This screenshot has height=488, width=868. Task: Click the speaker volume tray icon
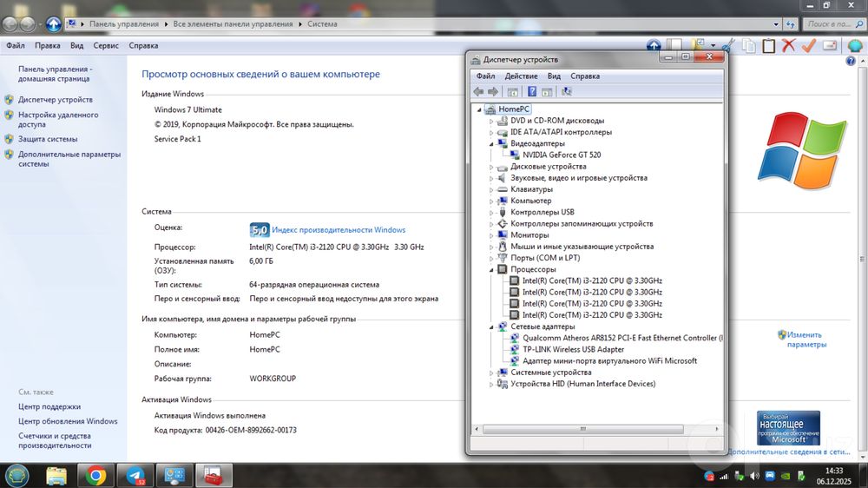pyautogui.click(x=754, y=476)
